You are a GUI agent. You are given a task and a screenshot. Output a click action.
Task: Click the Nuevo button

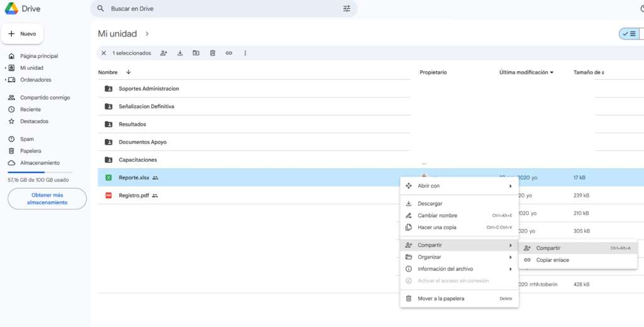click(22, 34)
